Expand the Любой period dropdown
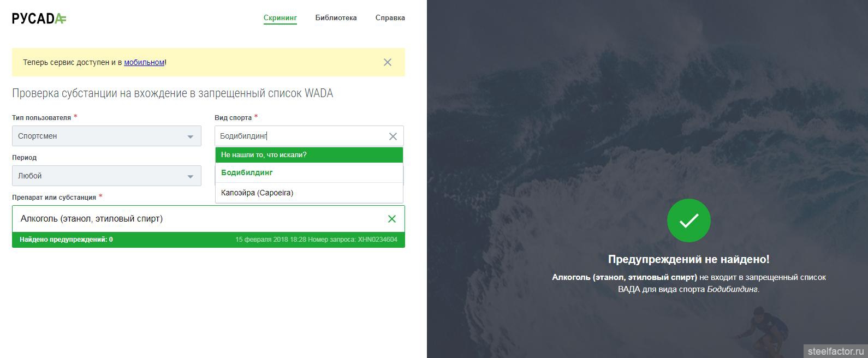This screenshot has height=358, width=868. tap(106, 176)
